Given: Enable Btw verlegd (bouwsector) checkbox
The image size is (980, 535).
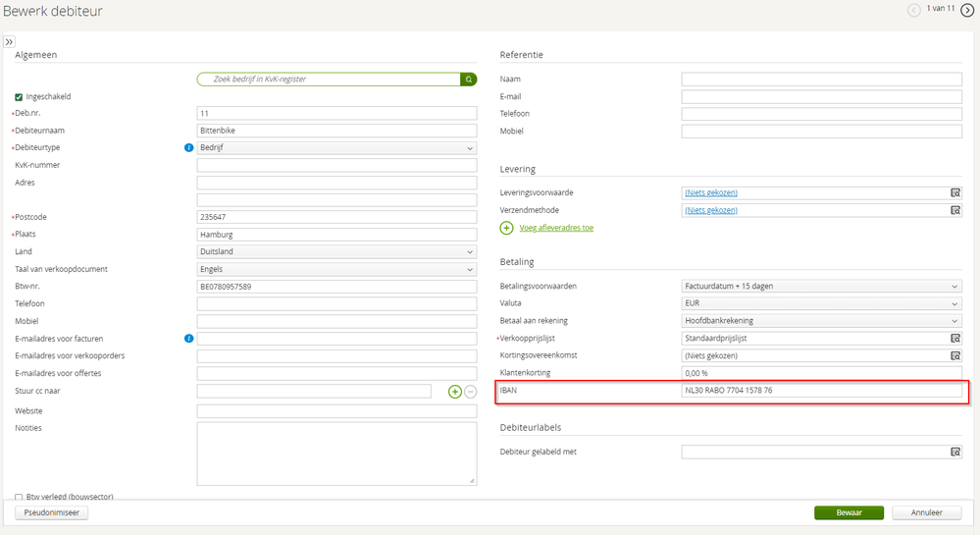Looking at the screenshot, I should pos(19,498).
